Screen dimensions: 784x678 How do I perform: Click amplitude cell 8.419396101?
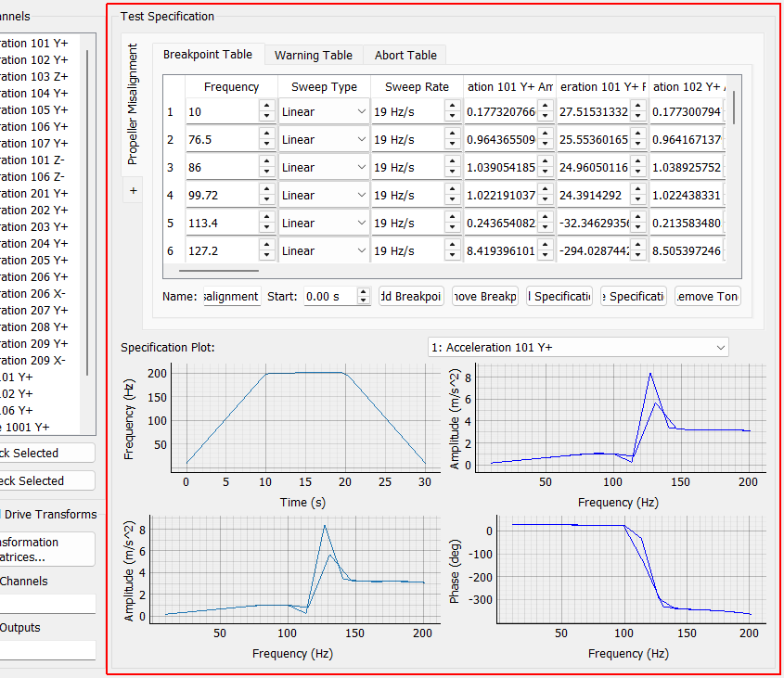[x=500, y=250]
